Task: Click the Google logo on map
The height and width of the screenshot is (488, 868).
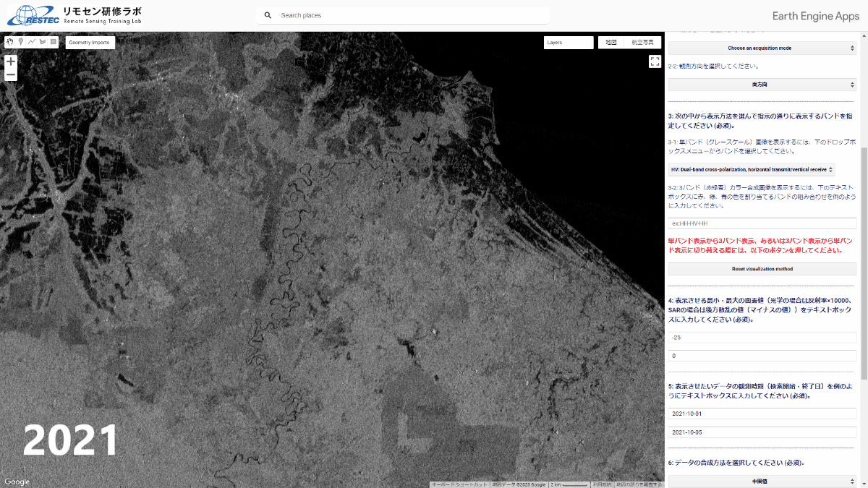Action: point(17,482)
